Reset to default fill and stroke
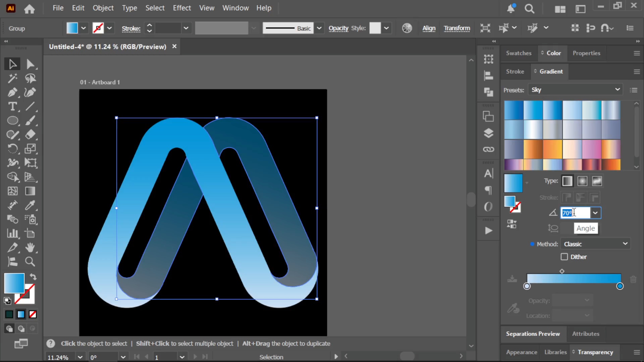 (7, 301)
